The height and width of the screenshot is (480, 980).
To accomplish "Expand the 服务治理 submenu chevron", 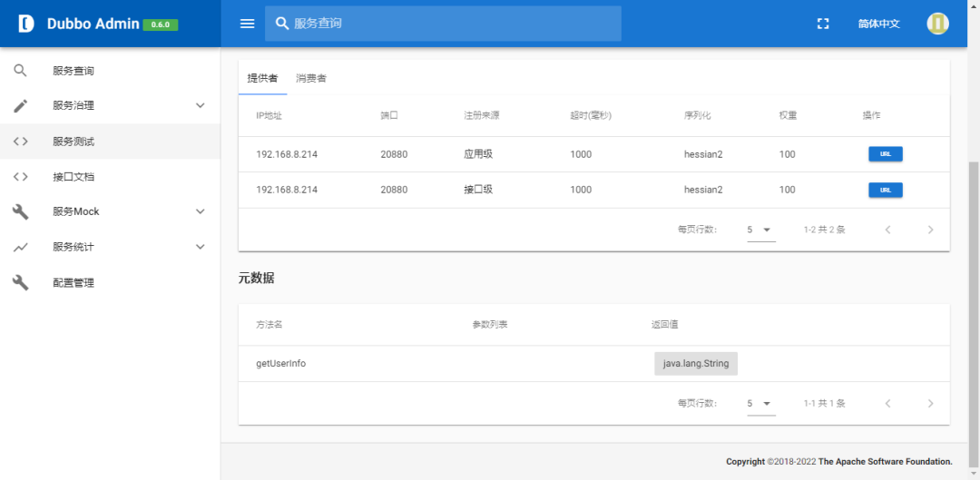I will coord(200,105).
